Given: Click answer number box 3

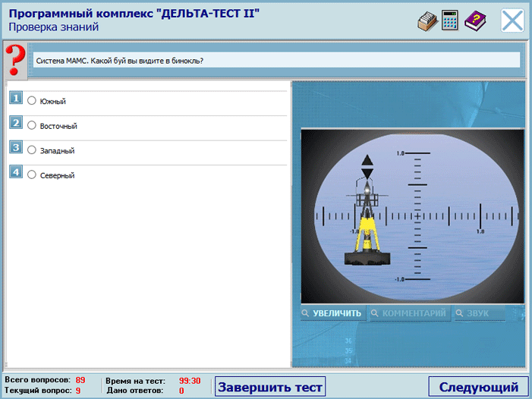Looking at the screenshot, I should point(16,147).
